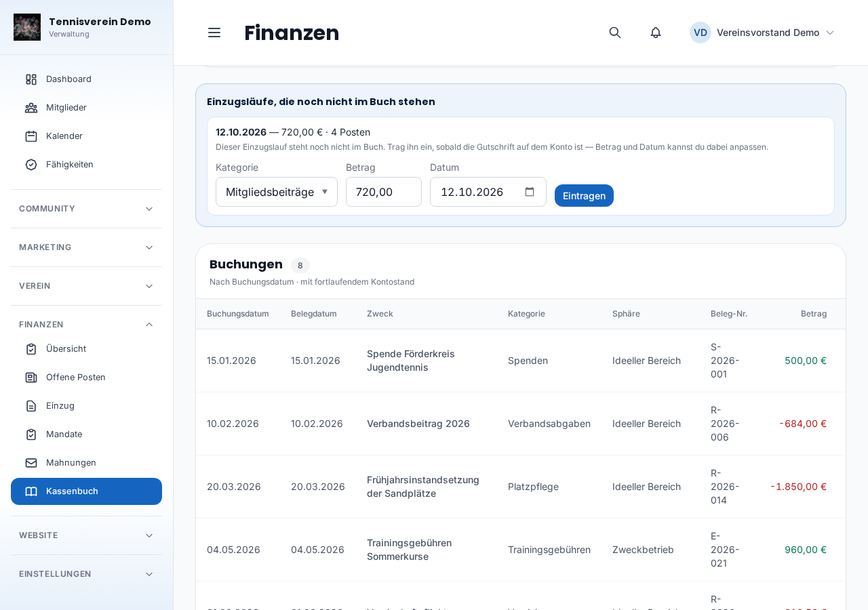Expand the Community section
The image size is (868, 610).
point(86,209)
